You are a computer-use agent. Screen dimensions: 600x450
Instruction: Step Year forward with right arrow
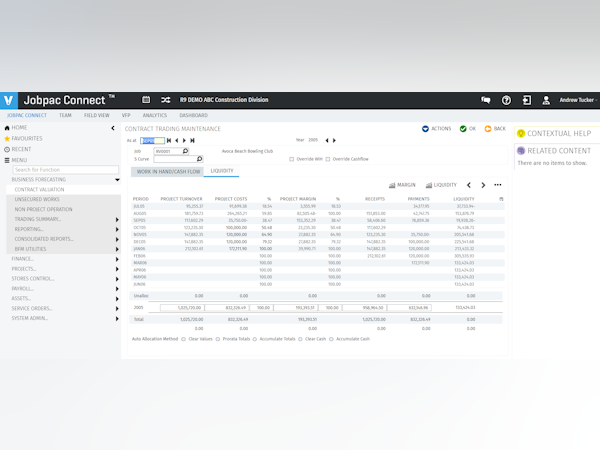click(334, 140)
